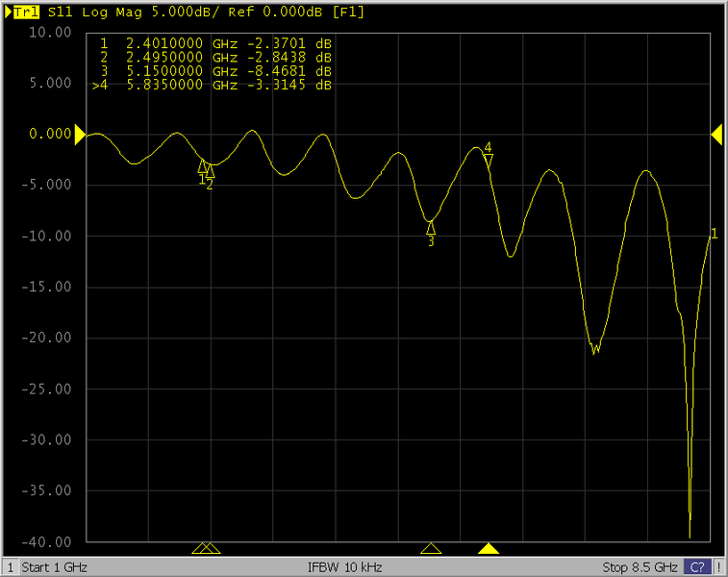Click marker 4 triangle on the trace
Image resolution: width=728 pixels, height=577 pixels.
[x=489, y=160]
